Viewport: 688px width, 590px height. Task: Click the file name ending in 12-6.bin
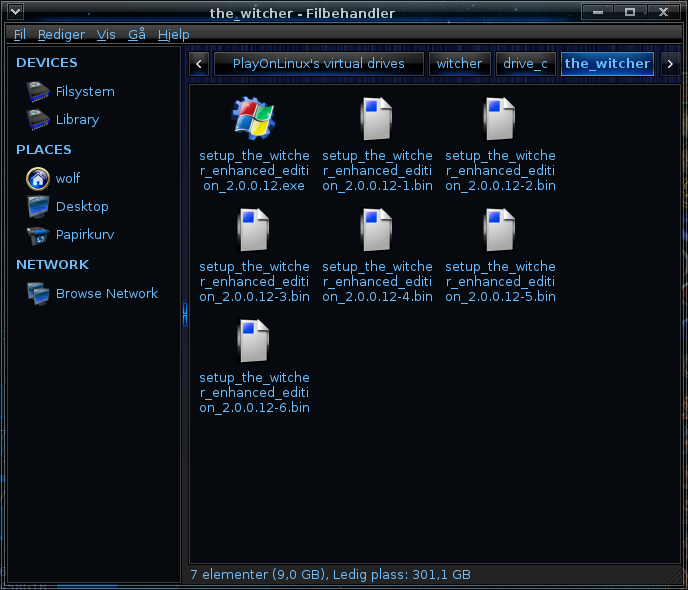point(254,393)
